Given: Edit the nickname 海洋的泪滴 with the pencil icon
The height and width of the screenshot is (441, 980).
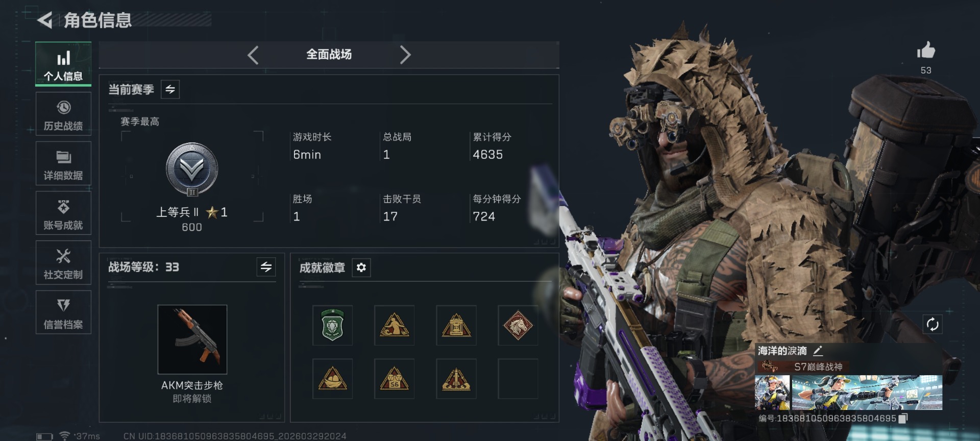Looking at the screenshot, I should point(818,351).
